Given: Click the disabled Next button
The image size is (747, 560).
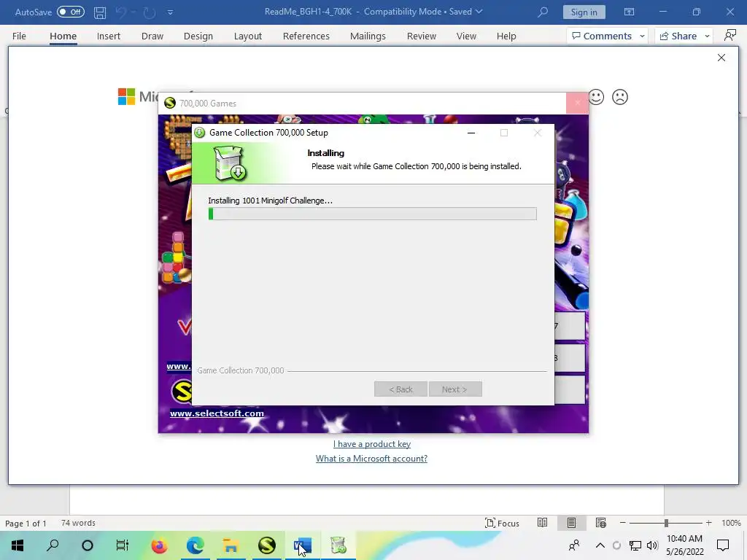Looking at the screenshot, I should tap(455, 389).
